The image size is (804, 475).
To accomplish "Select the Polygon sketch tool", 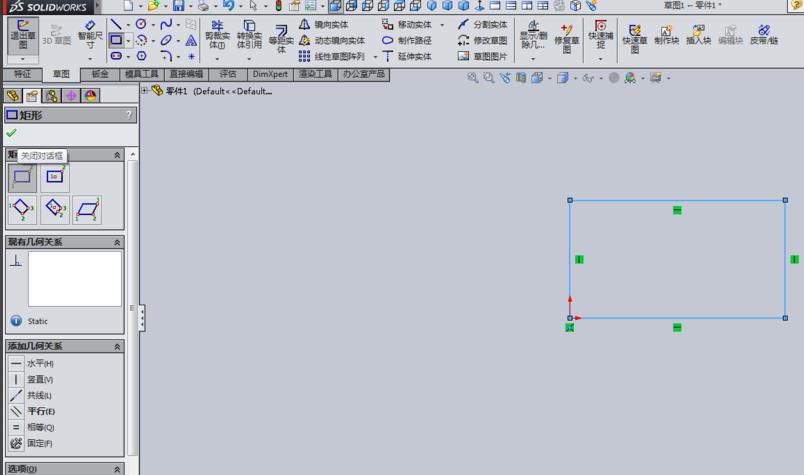I will tap(141, 56).
